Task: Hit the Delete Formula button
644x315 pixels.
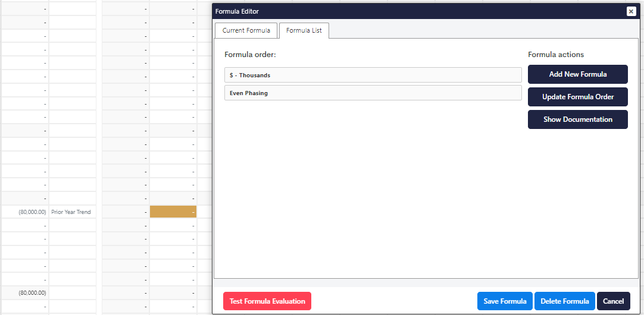Action: 564,301
